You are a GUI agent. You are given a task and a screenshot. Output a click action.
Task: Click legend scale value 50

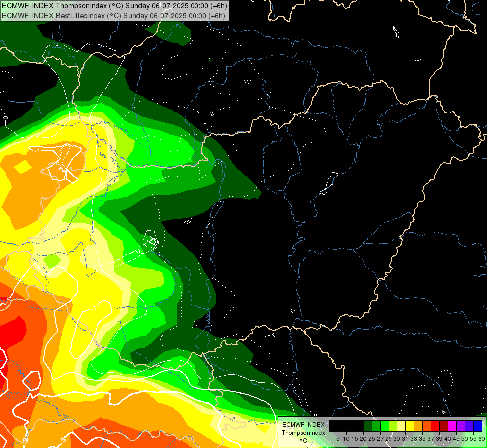point(465,439)
